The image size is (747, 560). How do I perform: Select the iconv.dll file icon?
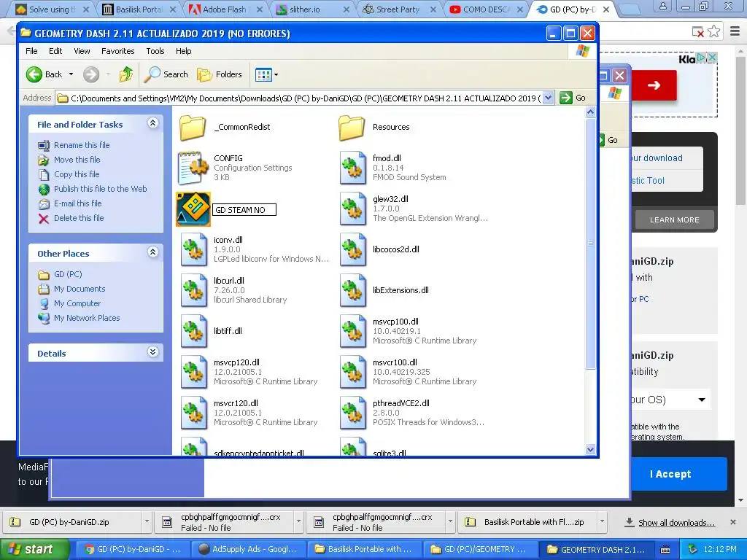click(x=194, y=249)
